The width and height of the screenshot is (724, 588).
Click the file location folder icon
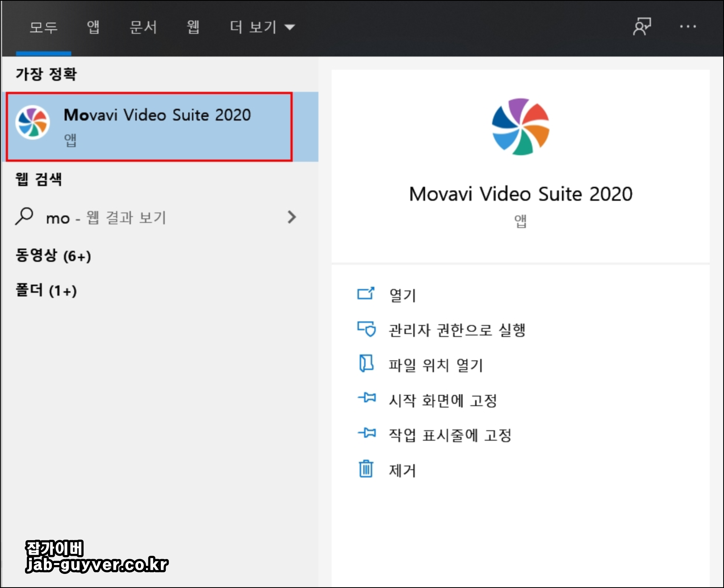coord(366,364)
